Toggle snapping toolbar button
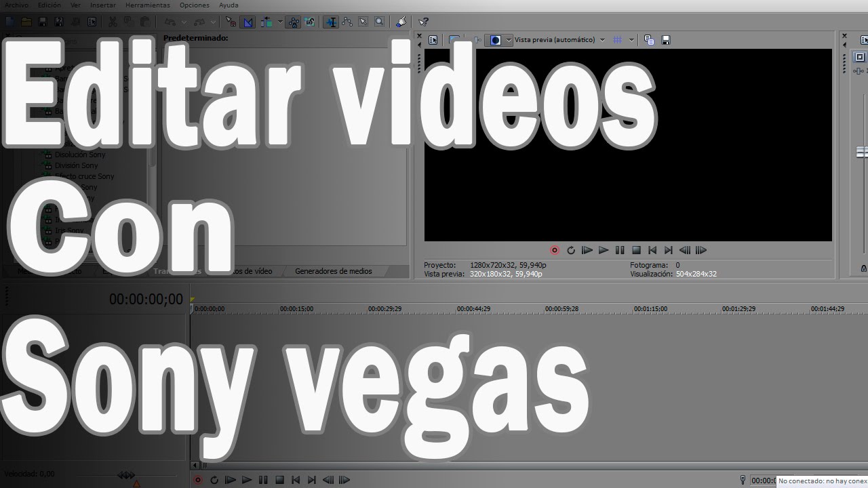This screenshot has height=488, width=868. point(231,22)
